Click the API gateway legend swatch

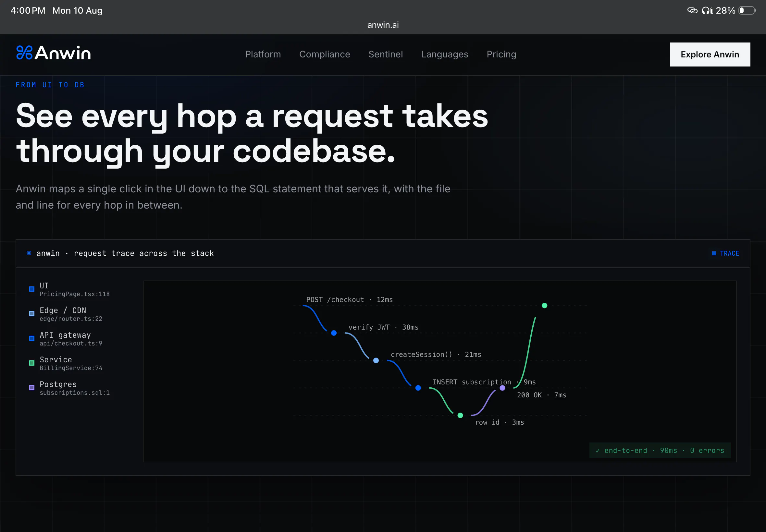pos(32,338)
